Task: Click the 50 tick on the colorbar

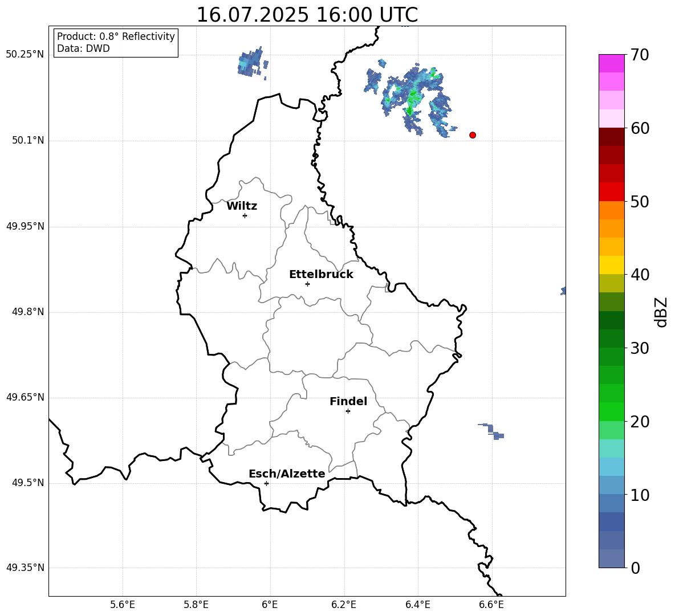Action: (x=640, y=201)
